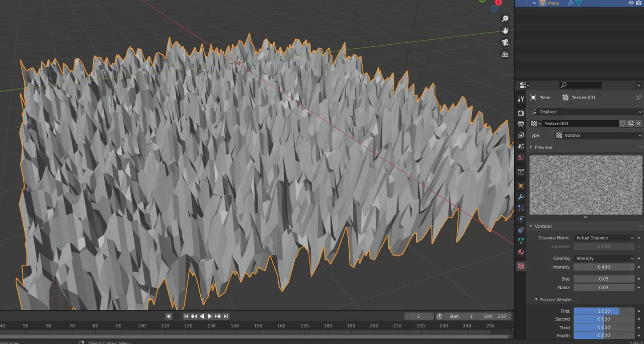
Task: Open the Displace modifier selector dropdown
Action: coord(586,112)
